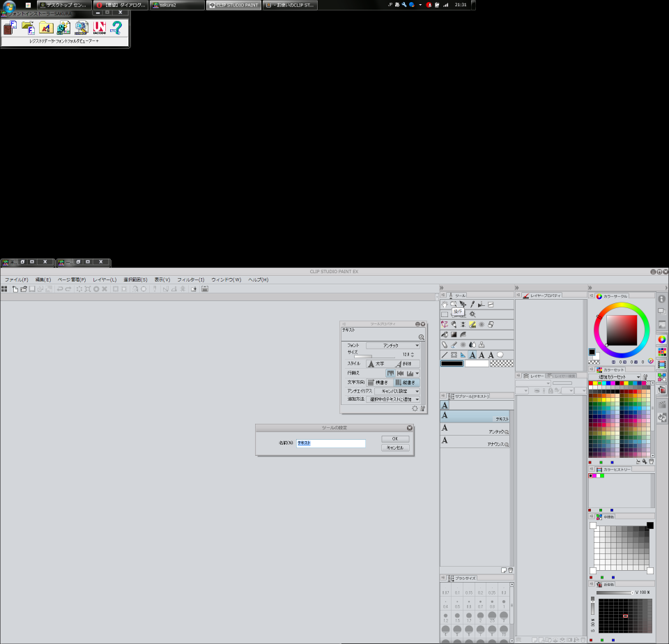The image size is (669, 644).
Task: Select the Hand move tool
Action: (x=445, y=305)
